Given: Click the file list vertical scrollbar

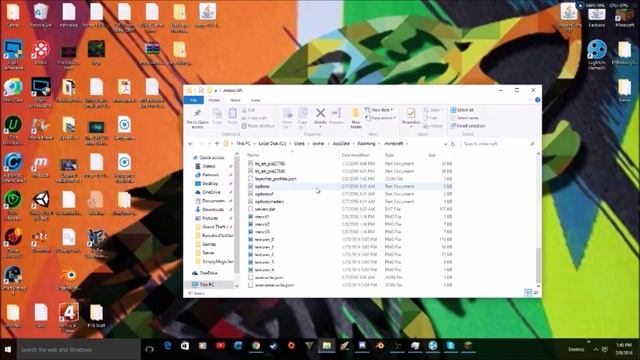Looking at the screenshot, I should coord(538,264).
